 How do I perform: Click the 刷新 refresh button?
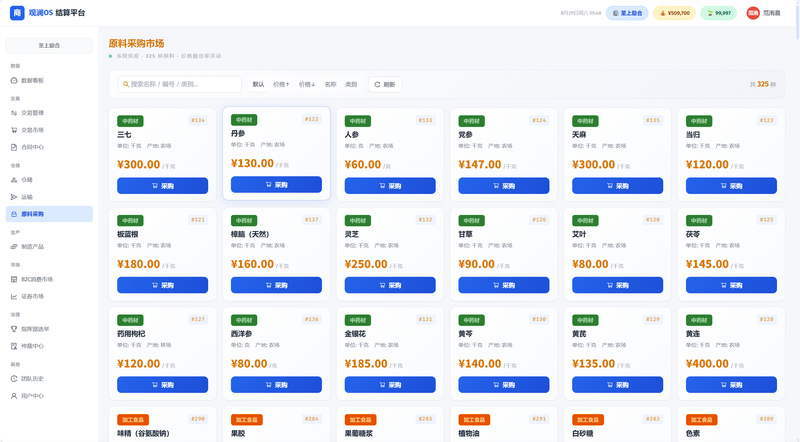point(385,84)
